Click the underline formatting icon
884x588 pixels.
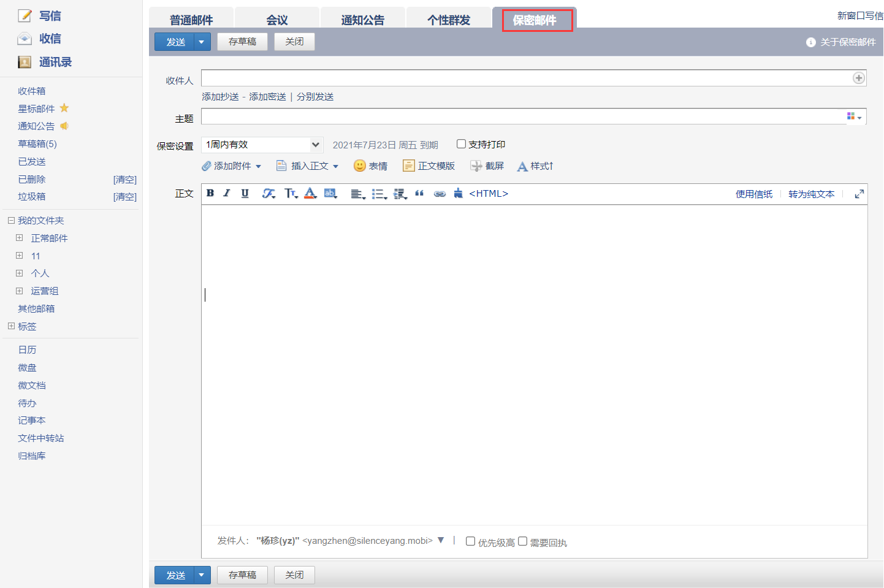[x=245, y=193]
